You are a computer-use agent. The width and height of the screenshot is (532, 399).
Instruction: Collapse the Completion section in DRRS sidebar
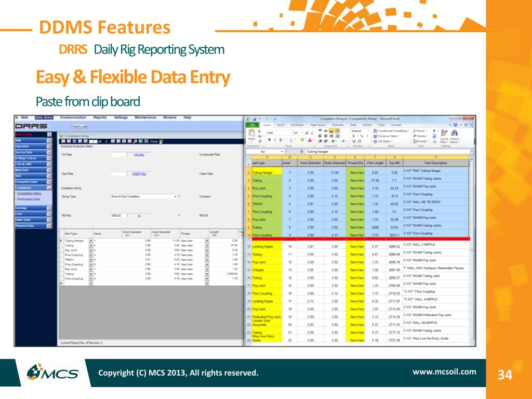(x=49, y=188)
